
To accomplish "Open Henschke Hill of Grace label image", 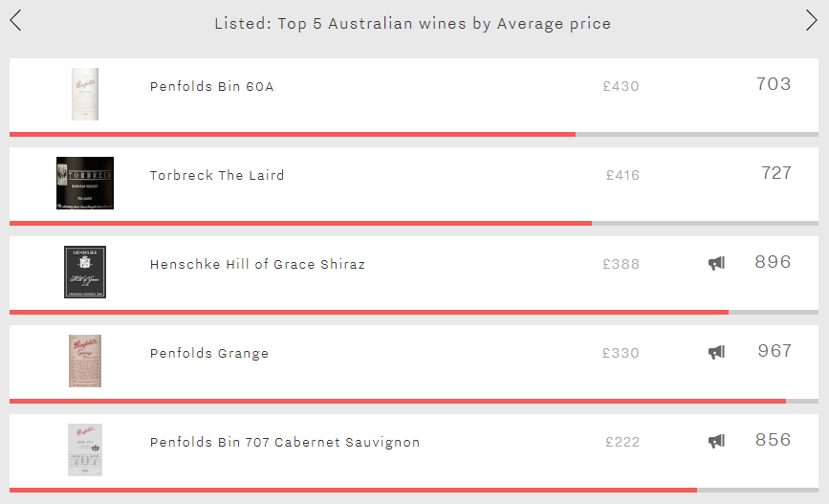I will click(x=85, y=272).
